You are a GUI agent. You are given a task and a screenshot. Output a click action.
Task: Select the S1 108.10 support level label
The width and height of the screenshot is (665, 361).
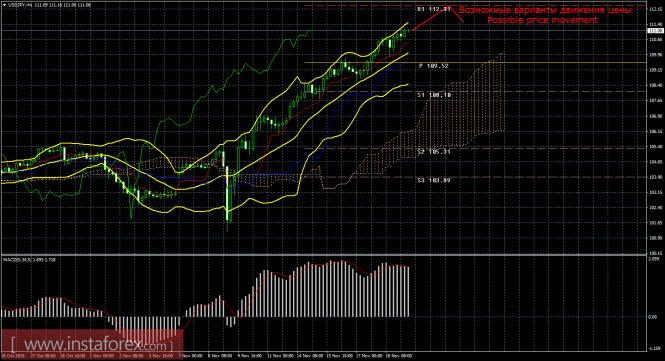(434, 95)
